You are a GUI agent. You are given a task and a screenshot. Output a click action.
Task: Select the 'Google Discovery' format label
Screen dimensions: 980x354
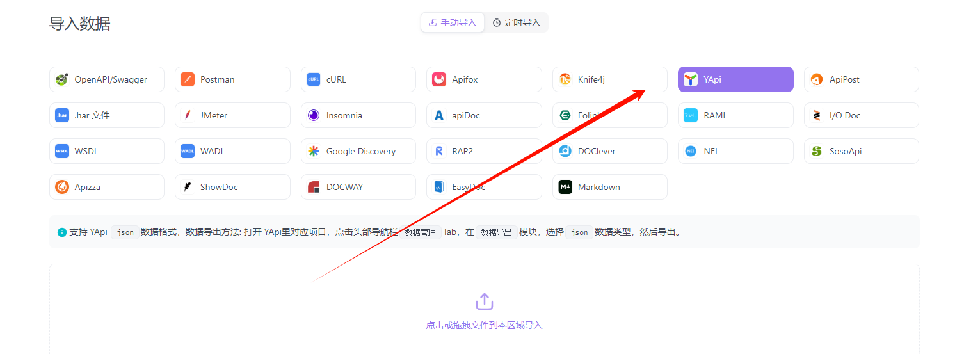(x=361, y=151)
